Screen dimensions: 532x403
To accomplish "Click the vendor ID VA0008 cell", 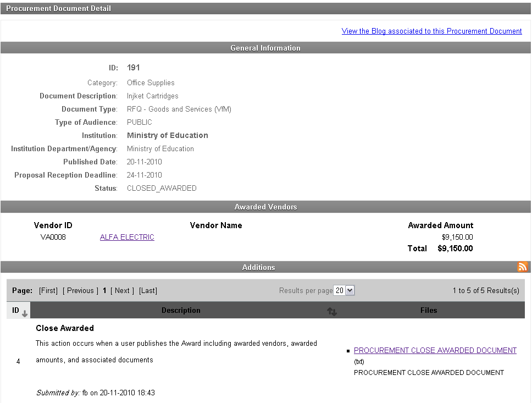I will click(x=53, y=238).
